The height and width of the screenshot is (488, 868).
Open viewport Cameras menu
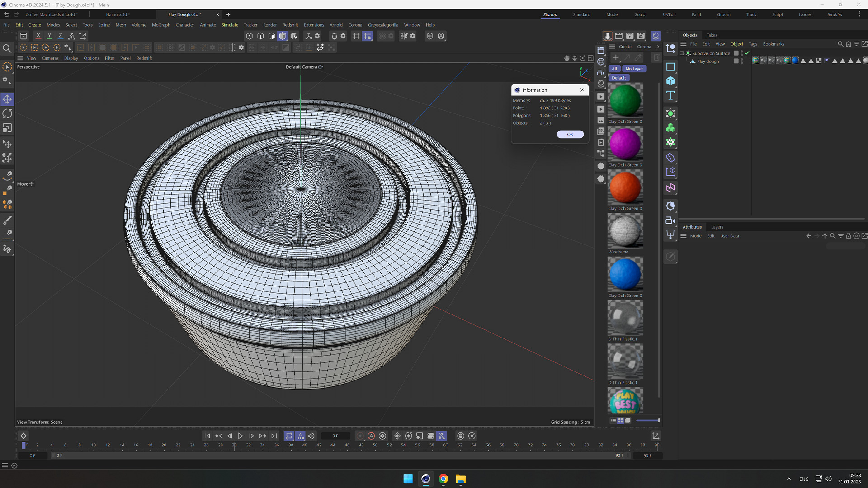50,58
